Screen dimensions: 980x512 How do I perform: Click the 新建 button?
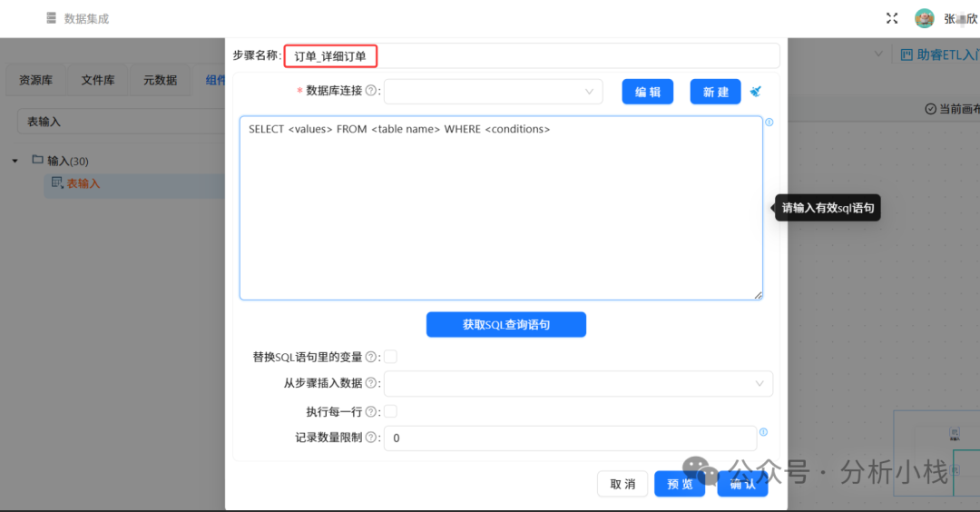tap(716, 92)
